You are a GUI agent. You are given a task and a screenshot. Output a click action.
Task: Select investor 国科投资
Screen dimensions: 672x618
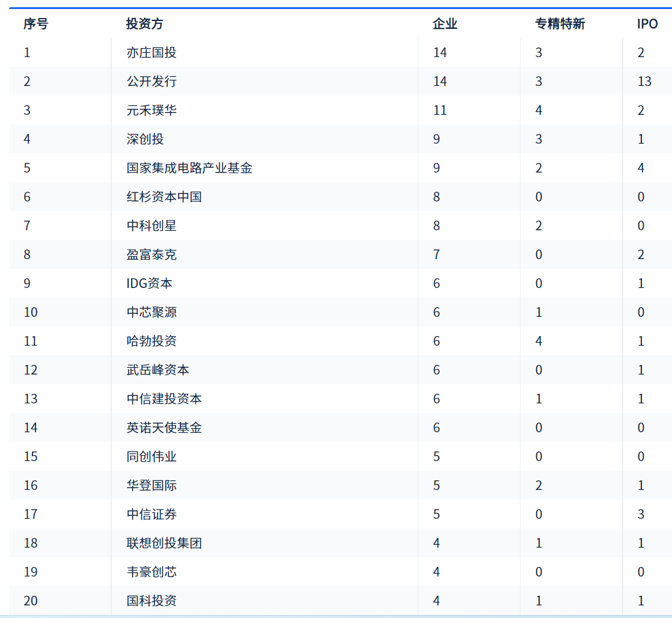pyautogui.click(x=151, y=601)
